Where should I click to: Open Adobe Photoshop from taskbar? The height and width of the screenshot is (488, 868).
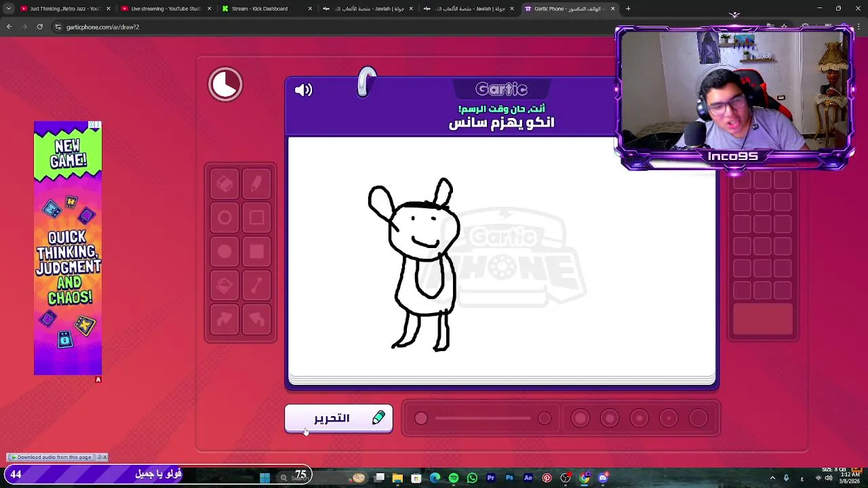pyautogui.click(x=509, y=478)
